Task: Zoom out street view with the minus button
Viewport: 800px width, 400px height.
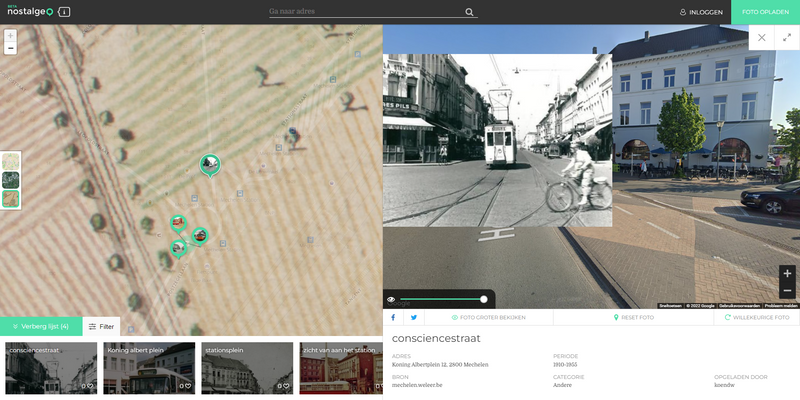Action: coord(787,290)
